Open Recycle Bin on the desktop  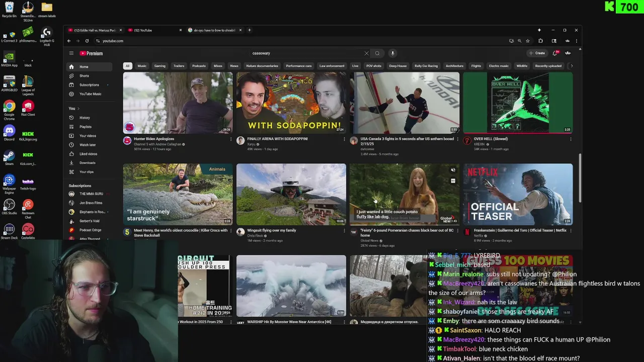(x=9, y=10)
